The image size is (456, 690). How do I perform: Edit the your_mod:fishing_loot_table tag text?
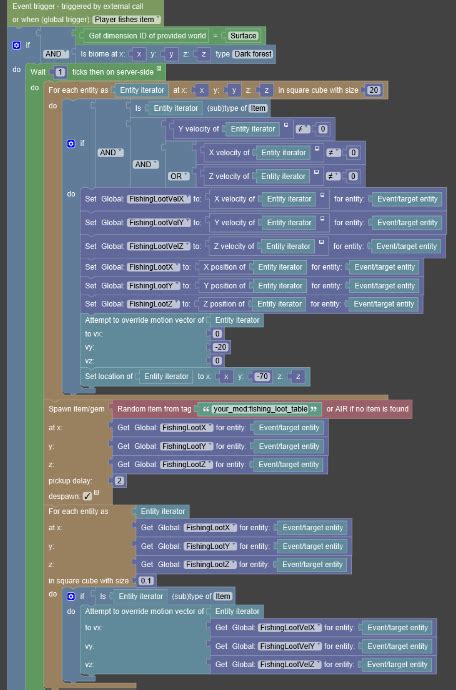260,409
